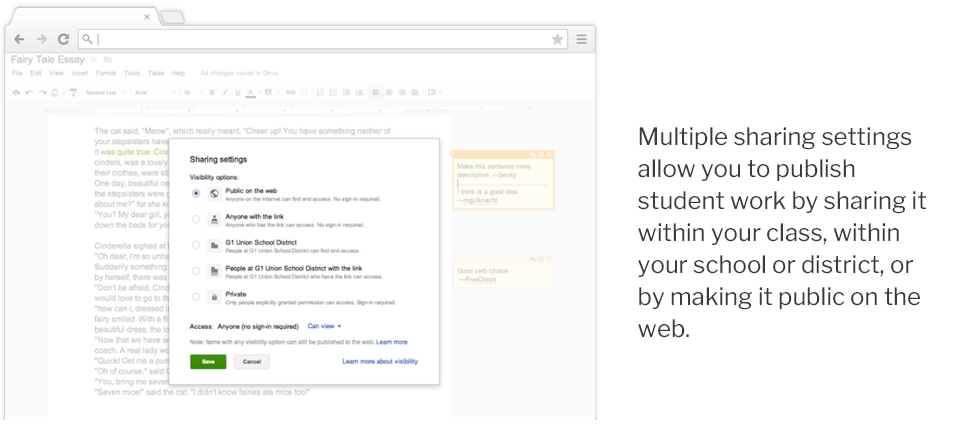
Task: Open the Chrome hamburger menu
Action: pyautogui.click(x=581, y=39)
